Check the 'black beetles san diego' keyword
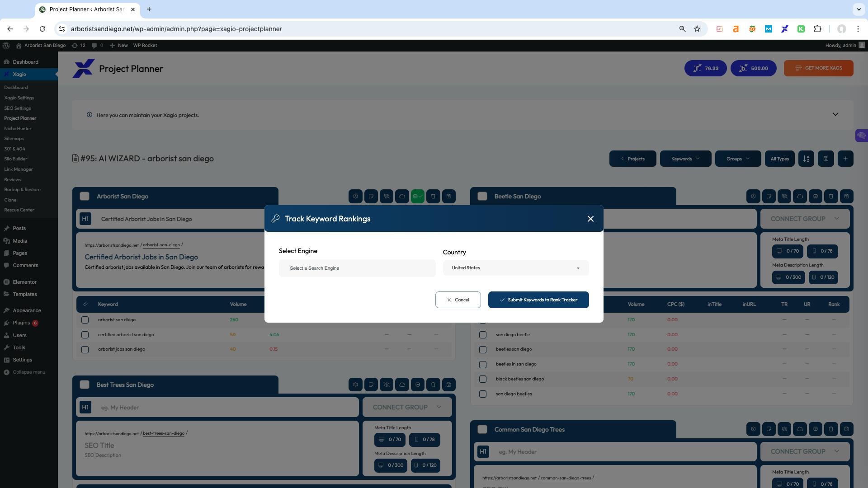Screen dimensions: 868x488 483,379
